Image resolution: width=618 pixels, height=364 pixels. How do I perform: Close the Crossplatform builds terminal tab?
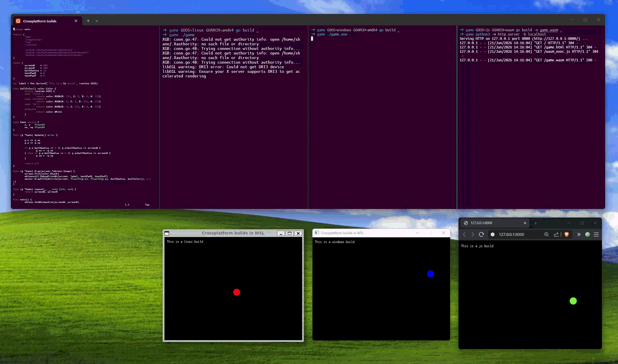(76, 21)
